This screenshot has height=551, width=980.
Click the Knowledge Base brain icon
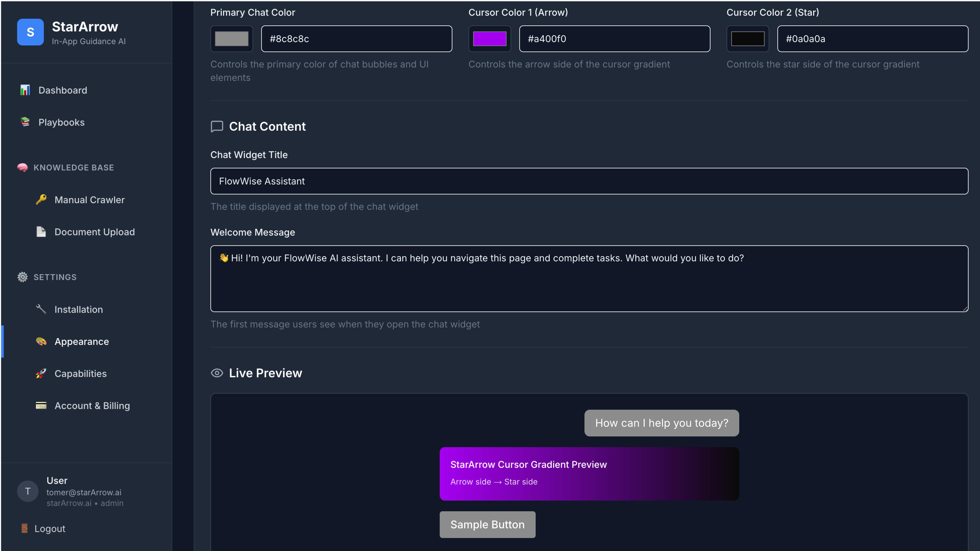pyautogui.click(x=22, y=167)
